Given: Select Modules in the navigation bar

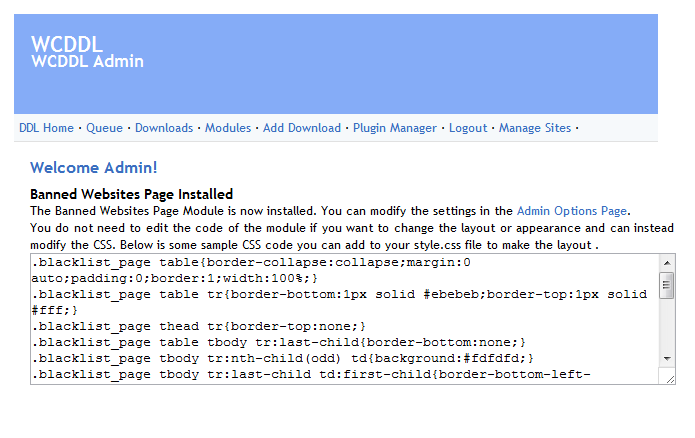Looking at the screenshot, I should [x=228, y=128].
